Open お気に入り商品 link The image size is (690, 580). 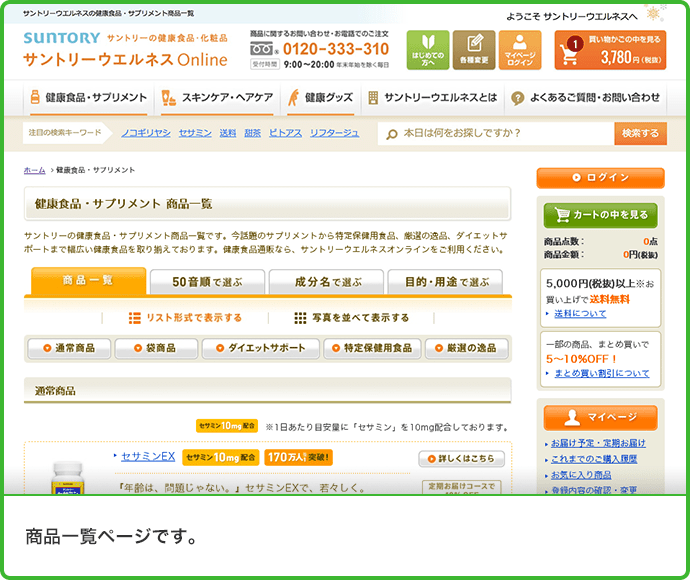point(581,475)
